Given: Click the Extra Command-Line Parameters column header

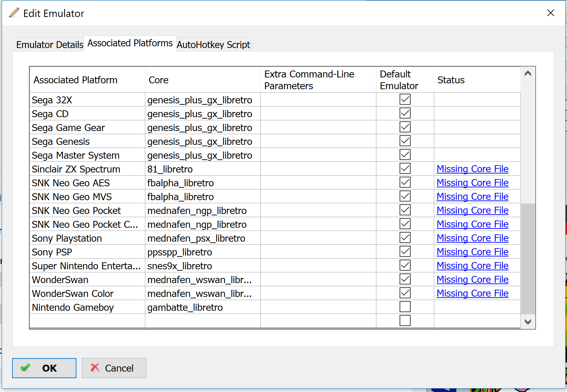Looking at the screenshot, I should [318, 80].
